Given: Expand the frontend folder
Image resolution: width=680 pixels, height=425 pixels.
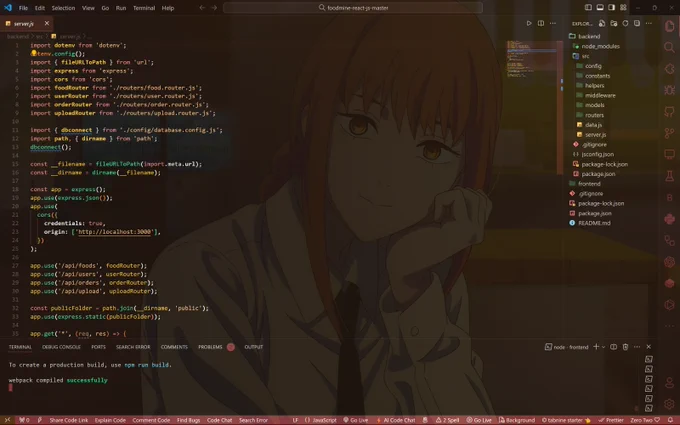Looking at the screenshot, I should (x=589, y=183).
